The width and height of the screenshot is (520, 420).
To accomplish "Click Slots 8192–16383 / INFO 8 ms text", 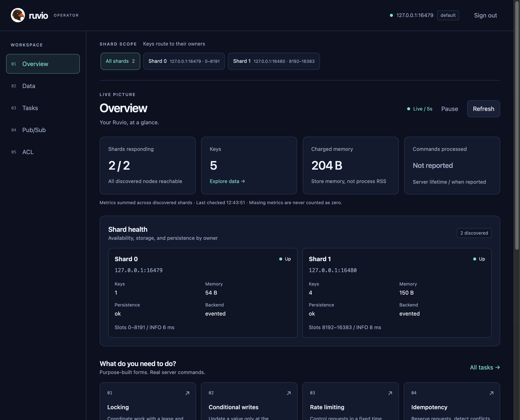I will [x=345, y=327].
